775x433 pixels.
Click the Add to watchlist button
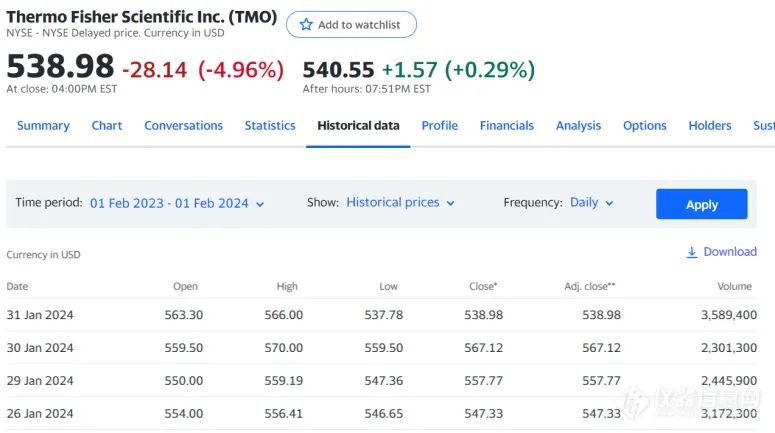pos(351,25)
